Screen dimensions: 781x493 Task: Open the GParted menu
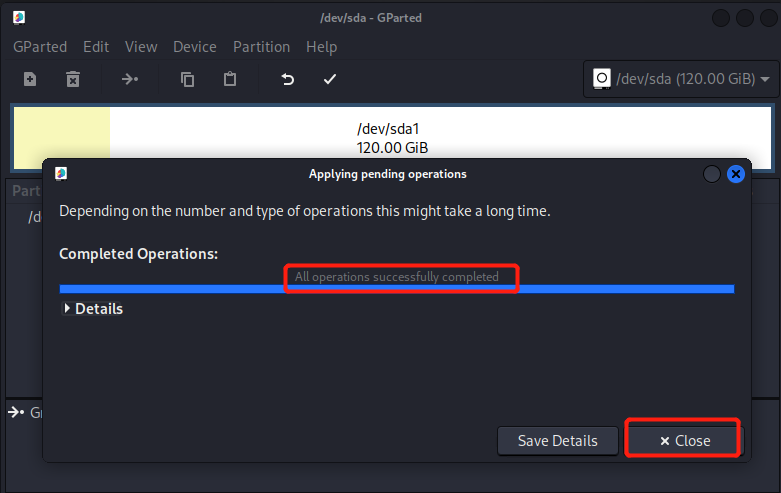pos(40,47)
